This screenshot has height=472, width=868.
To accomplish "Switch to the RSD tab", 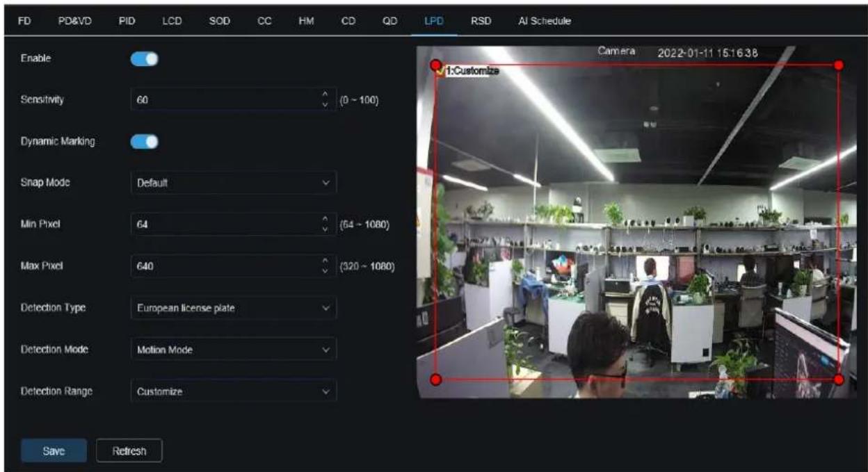I will click(x=481, y=22).
